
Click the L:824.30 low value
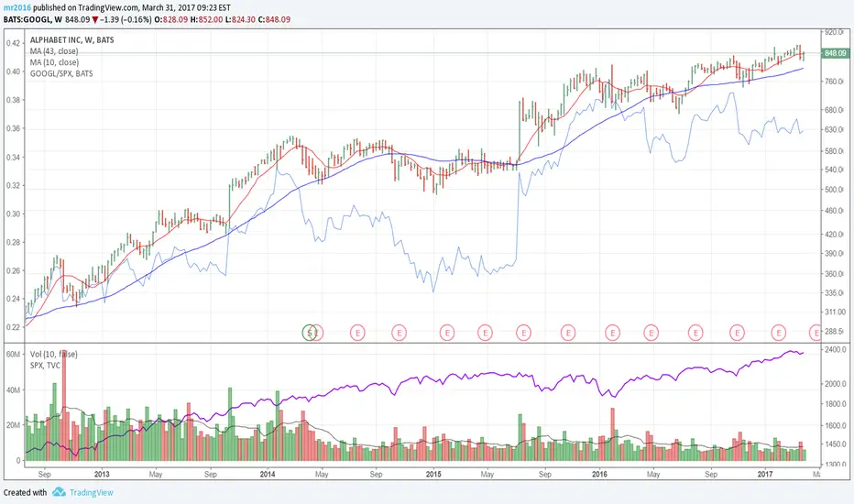pyautogui.click(x=241, y=19)
